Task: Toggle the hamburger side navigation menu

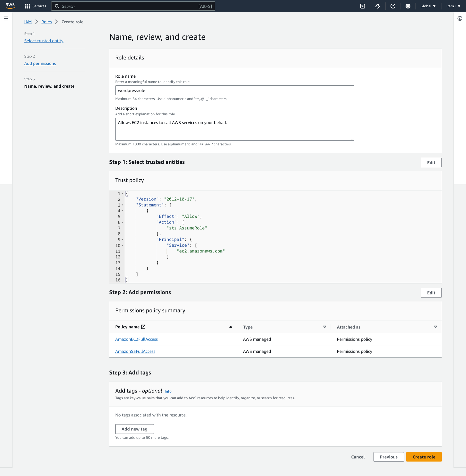Action: [x=6, y=19]
